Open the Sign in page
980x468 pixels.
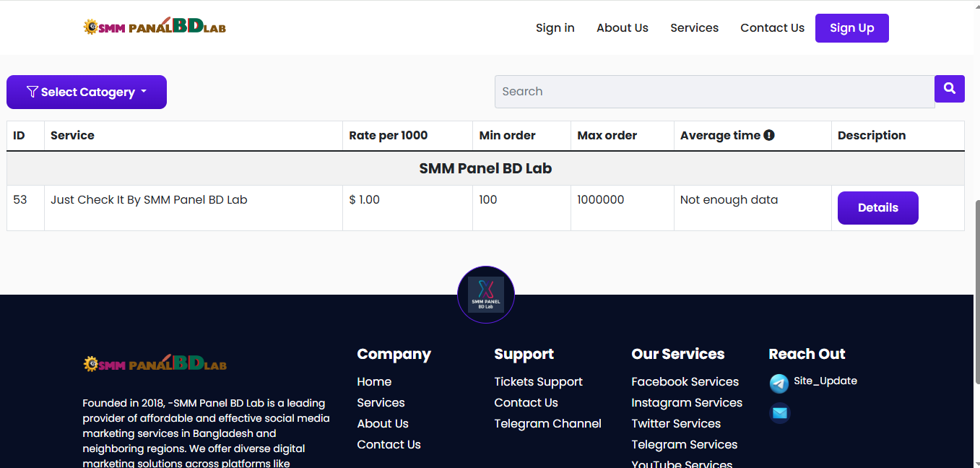[555, 28]
